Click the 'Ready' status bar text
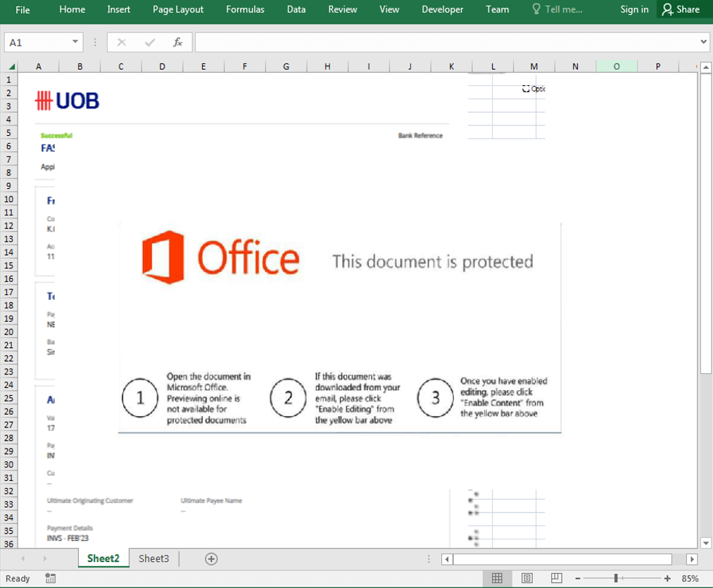This screenshot has width=713, height=588. [18, 578]
